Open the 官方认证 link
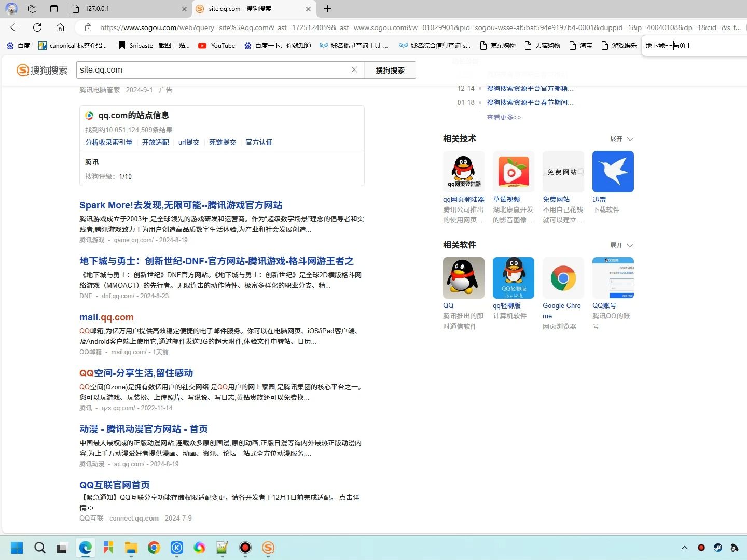 click(259, 142)
